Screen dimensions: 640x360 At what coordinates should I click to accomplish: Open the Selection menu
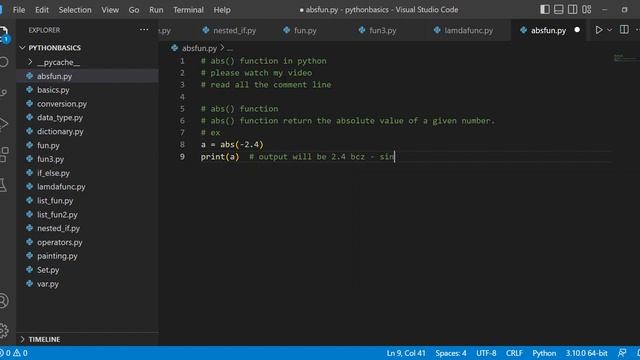pyautogui.click(x=75, y=10)
